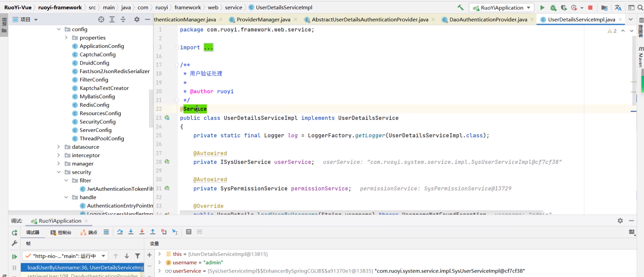This screenshot has width=644, height=277.
Task: Click the Step Over debugger icon
Action: [120, 232]
